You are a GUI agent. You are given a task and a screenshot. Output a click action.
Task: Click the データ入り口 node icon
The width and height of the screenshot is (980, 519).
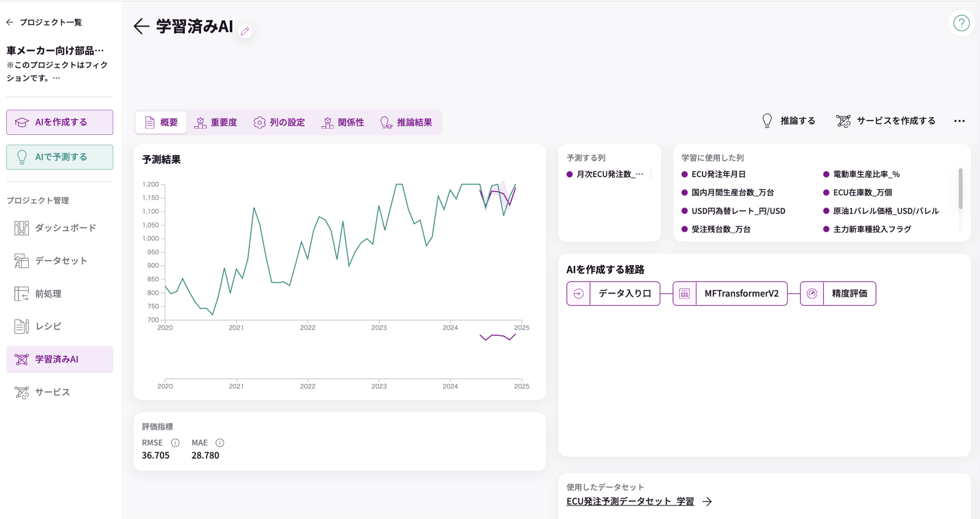point(578,294)
